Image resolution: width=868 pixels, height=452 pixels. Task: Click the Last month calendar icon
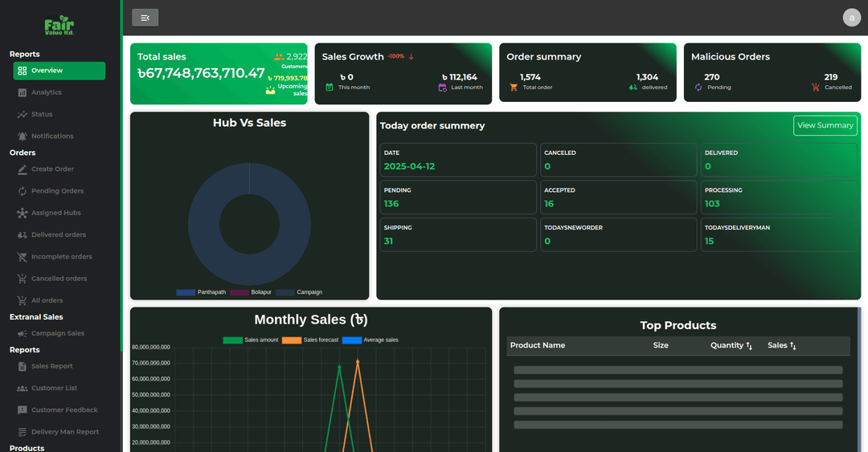click(x=442, y=88)
